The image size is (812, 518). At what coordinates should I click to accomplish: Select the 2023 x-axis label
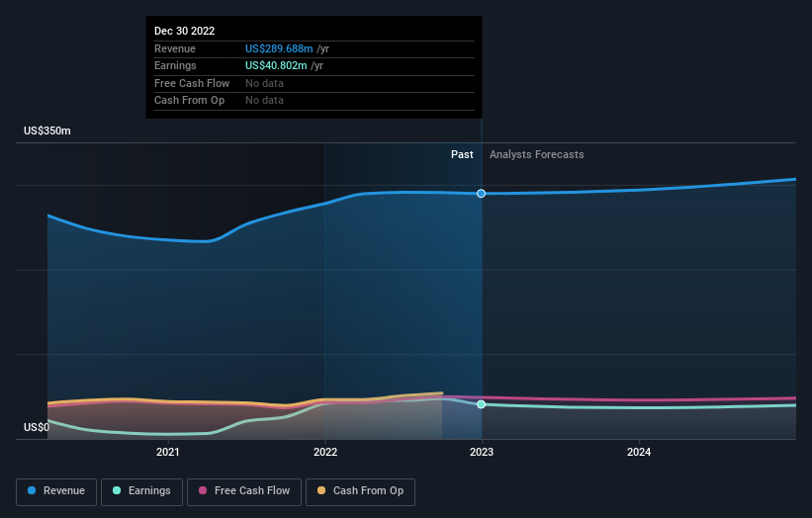point(482,452)
